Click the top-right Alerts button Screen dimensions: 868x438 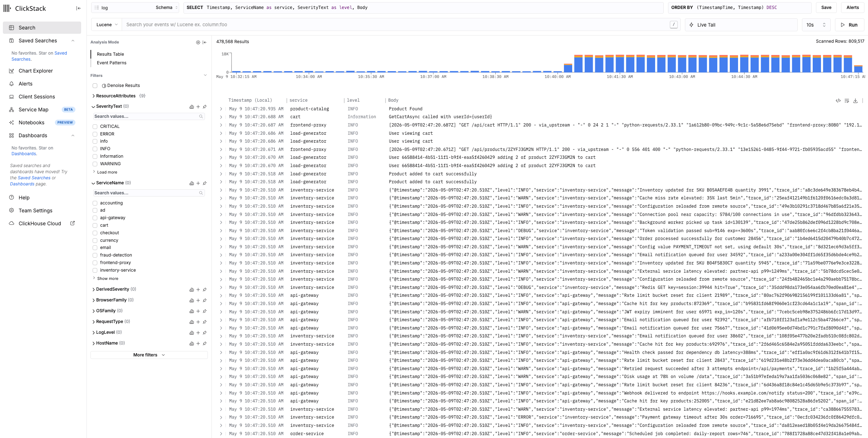852,8
